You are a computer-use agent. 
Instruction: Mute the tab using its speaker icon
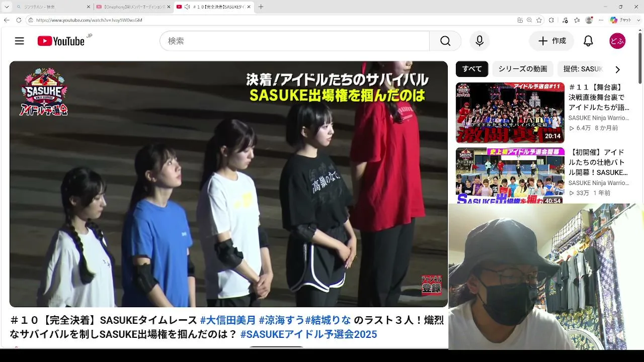187,7
